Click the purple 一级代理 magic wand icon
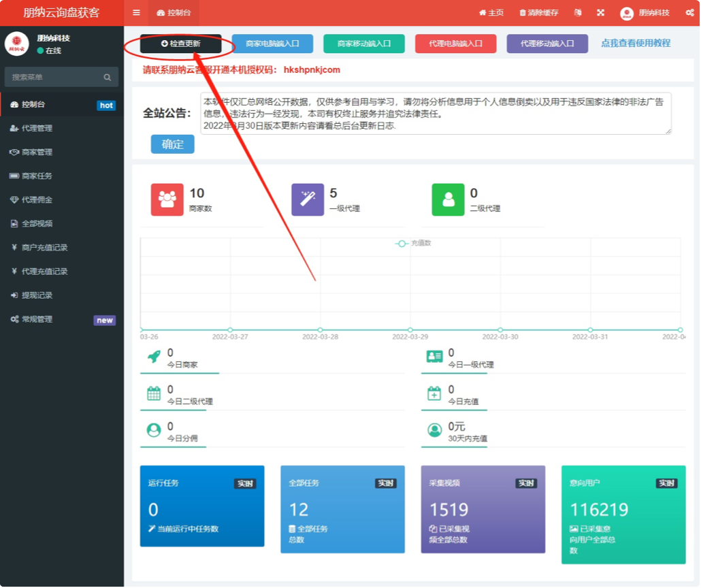Screen dimensions: 701x588 tap(308, 199)
